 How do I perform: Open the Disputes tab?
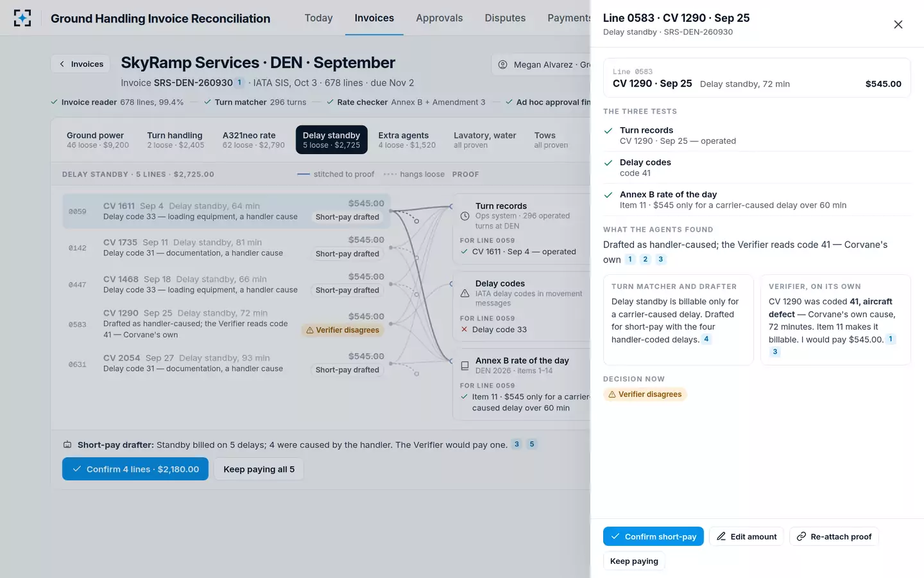(505, 18)
